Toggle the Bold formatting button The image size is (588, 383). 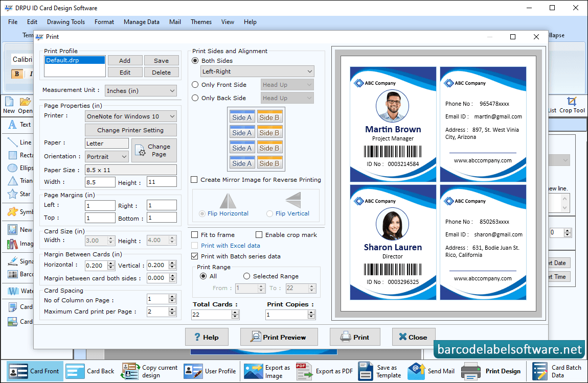17,74
